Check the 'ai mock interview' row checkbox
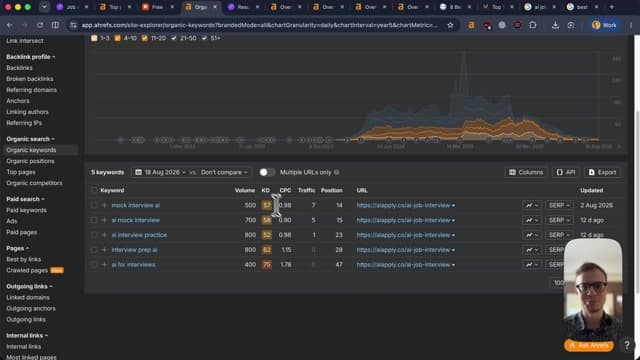This screenshot has width=640, height=360. 94,220
